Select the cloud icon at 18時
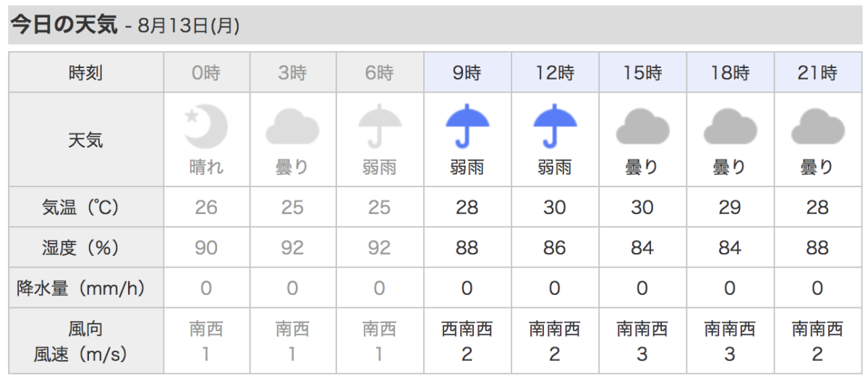The height and width of the screenshot is (381, 868). (x=730, y=127)
